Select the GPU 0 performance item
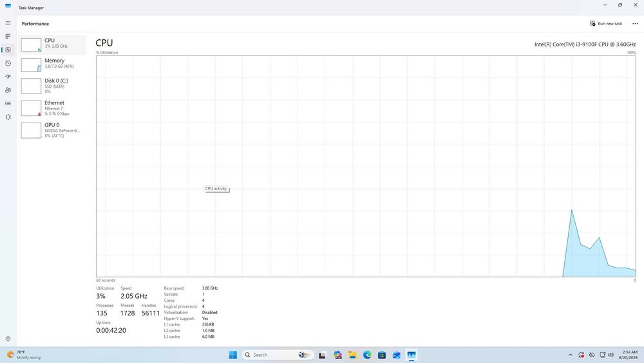 coord(52,130)
